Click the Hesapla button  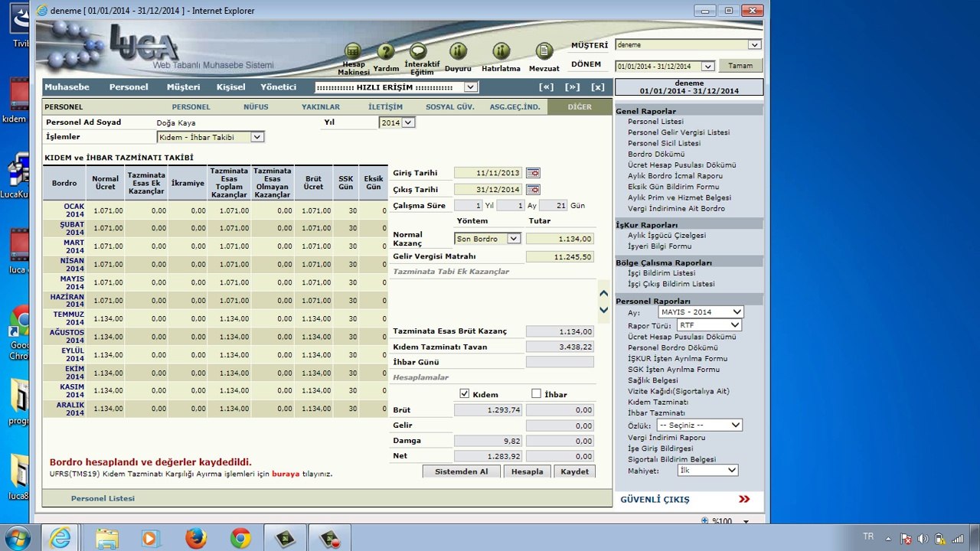point(528,471)
